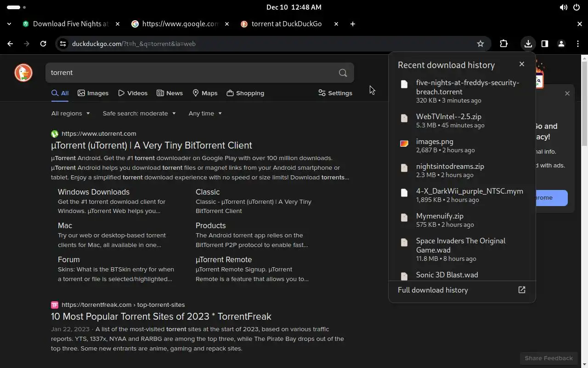Image resolution: width=588 pixels, height=368 pixels.
Task: Open µTorrent A Very Tiny BitTorrent Client result
Action: click(x=152, y=145)
